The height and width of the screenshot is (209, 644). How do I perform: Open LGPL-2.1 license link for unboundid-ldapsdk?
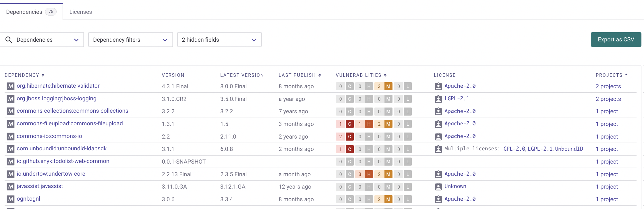(x=540, y=149)
